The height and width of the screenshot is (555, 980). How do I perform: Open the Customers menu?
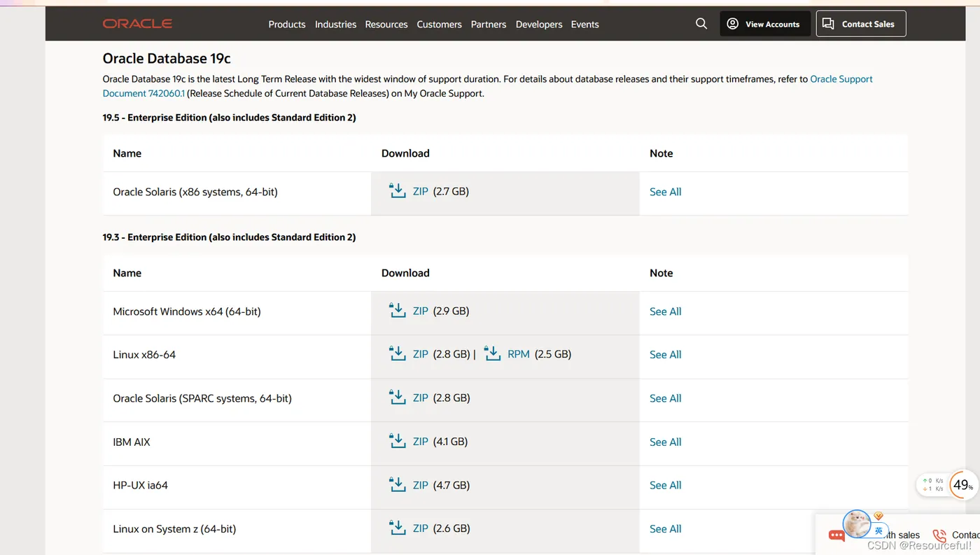click(439, 24)
